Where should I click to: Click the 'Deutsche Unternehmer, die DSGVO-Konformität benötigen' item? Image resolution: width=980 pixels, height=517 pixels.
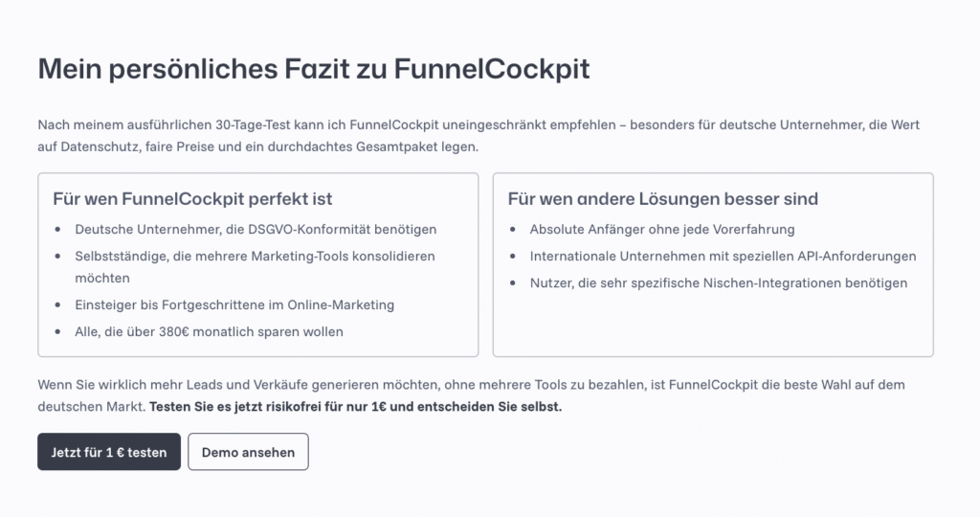[256, 230]
